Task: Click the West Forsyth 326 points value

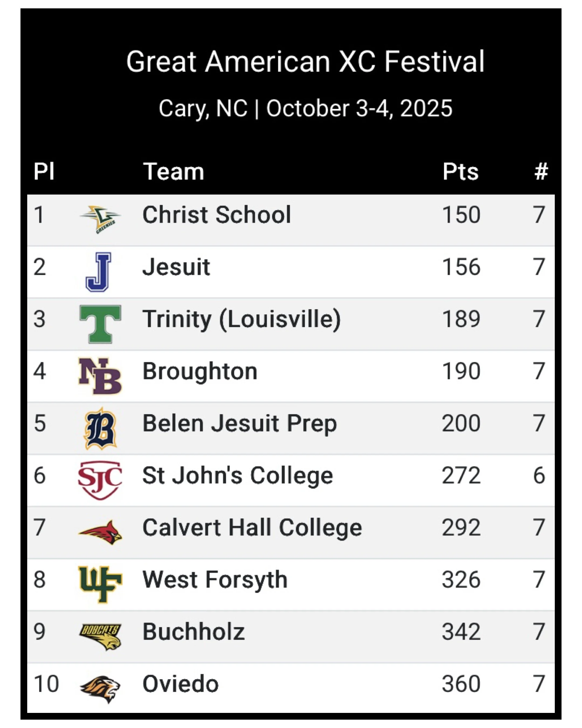Action: (x=461, y=580)
